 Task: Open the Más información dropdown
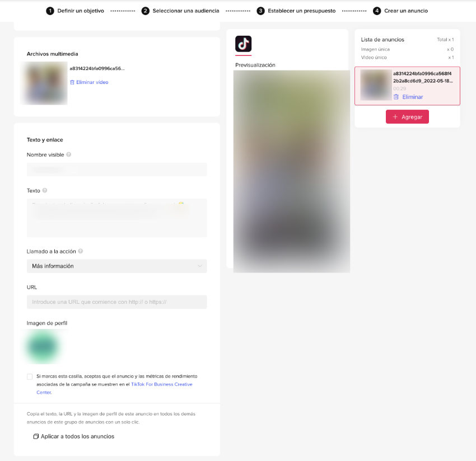tap(117, 266)
